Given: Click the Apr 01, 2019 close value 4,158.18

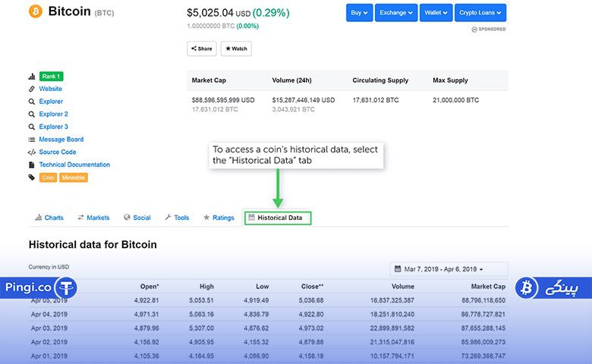Looking at the screenshot, I should (311, 356).
